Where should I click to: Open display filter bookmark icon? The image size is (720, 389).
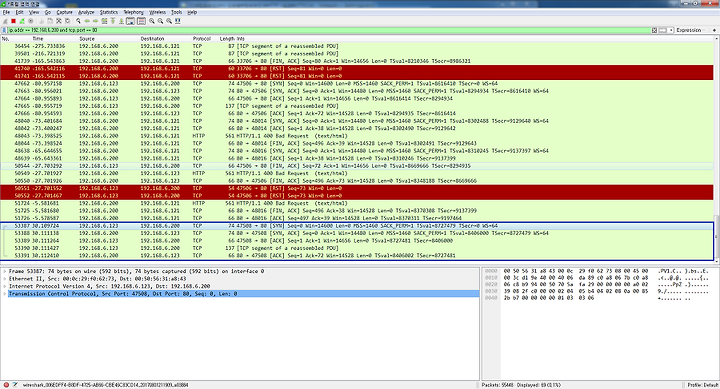5,30
